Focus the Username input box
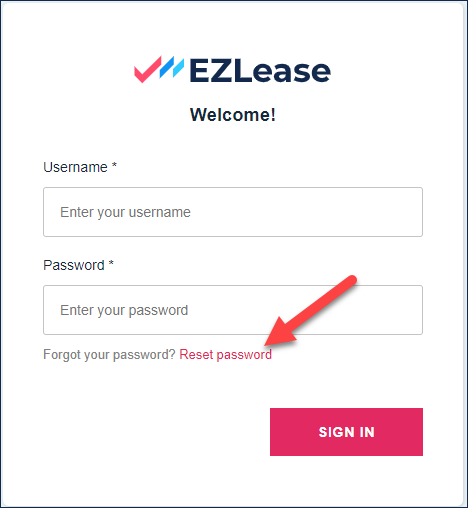468x508 pixels. point(233,212)
